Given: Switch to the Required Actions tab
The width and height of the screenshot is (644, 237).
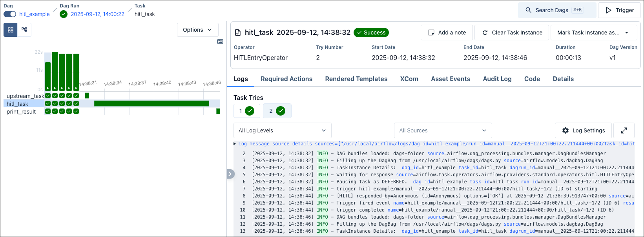Looking at the screenshot, I should click(286, 79).
